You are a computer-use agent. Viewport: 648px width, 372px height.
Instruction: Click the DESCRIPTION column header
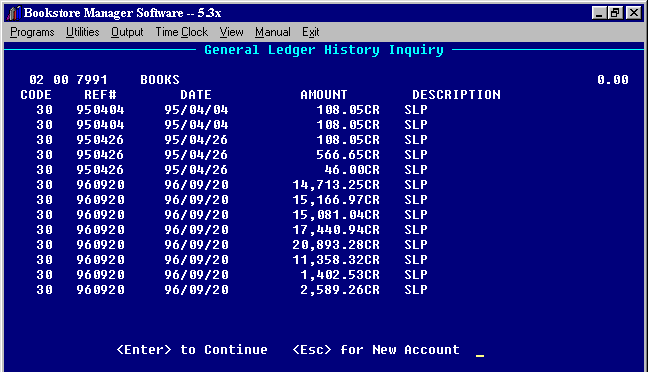pos(456,95)
